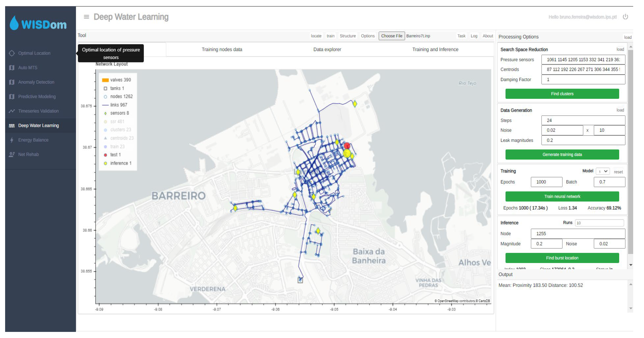
Task: Click the Auto MTS map icon
Action: click(12, 68)
